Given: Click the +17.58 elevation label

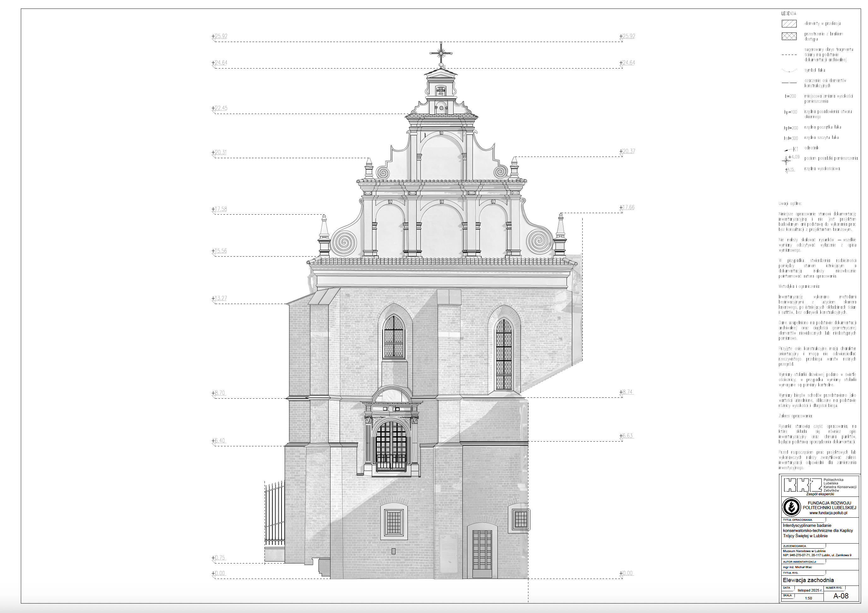Looking at the screenshot, I should 219,209.
